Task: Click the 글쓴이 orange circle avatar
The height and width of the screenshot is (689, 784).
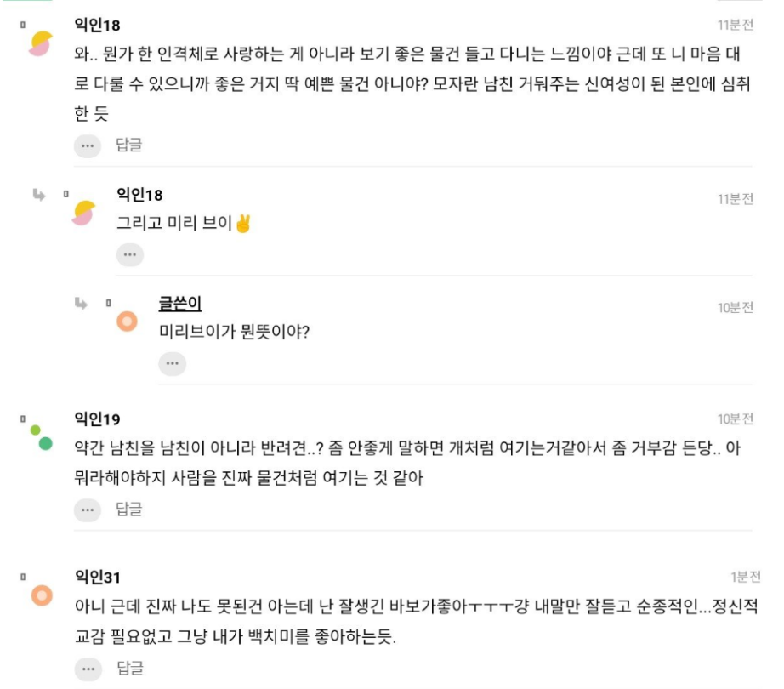Action: pyautogui.click(x=128, y=321)
